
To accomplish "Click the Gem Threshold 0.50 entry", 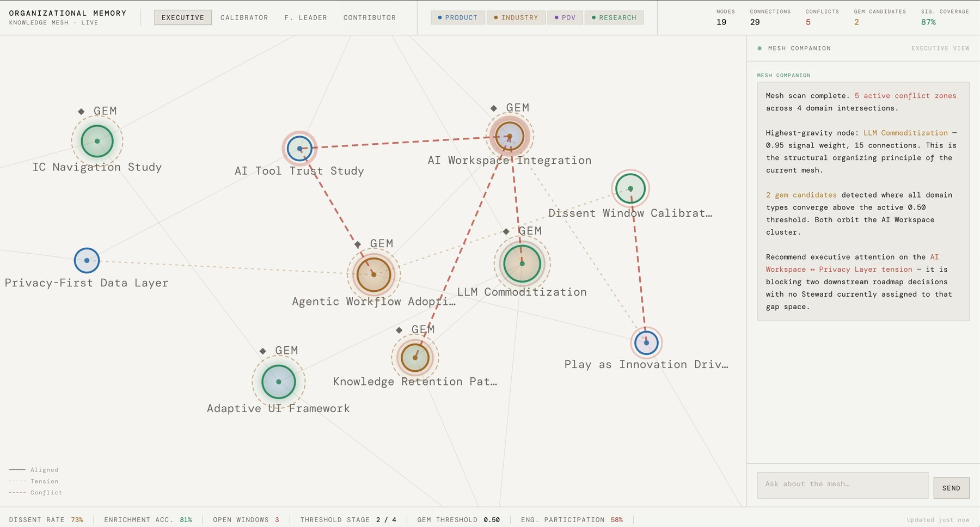I will (x=458, y=520).
